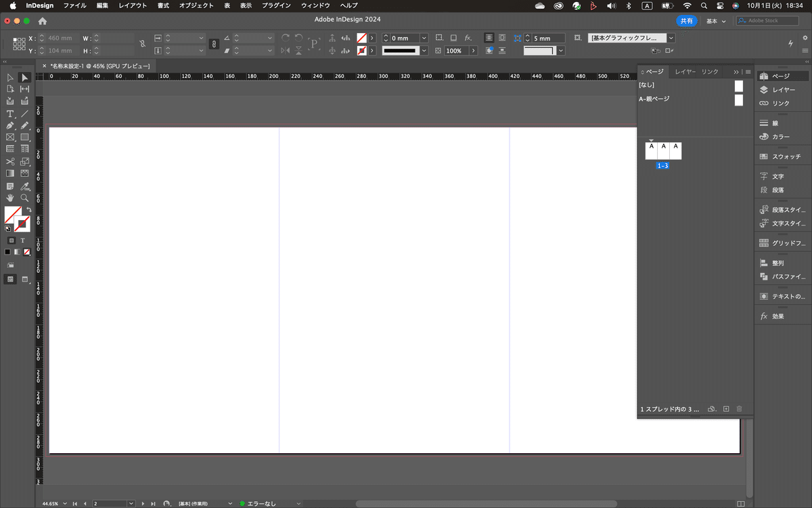The height and width of the screenshot is (508, 812).
Task: Open the stroke style dropdown
Action: (424, 51)
